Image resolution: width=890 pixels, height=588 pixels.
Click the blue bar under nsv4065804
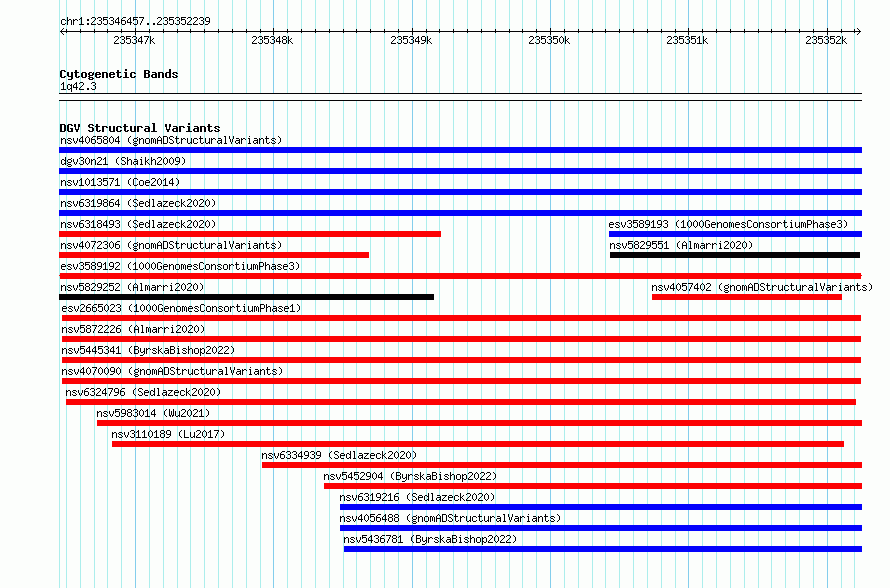[x=460, y=150]
